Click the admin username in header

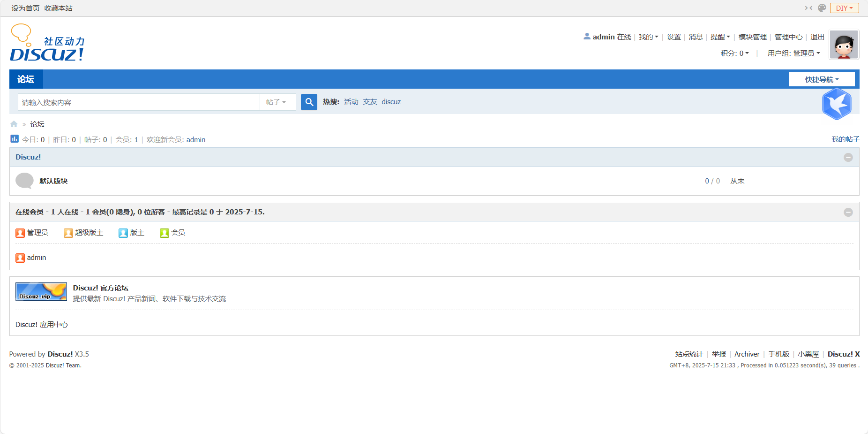604,37
